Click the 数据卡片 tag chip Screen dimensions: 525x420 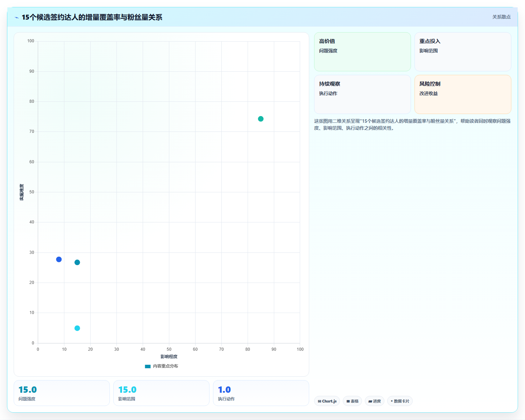coord(400,401)
